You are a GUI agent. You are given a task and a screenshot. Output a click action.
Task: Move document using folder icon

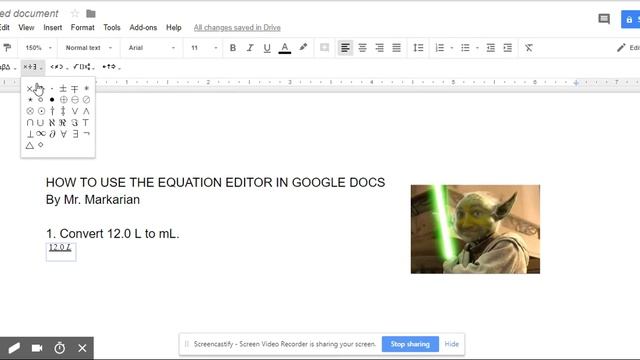[x=91, y=14]
